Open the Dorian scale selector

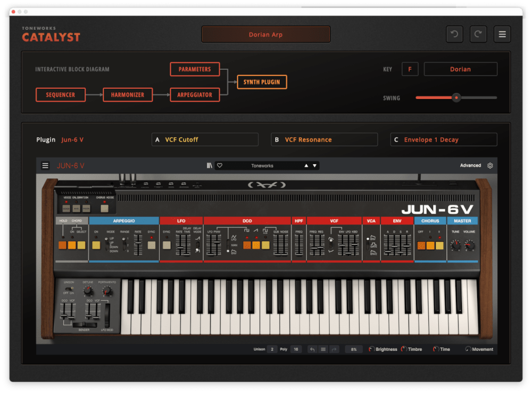[460, 69]
